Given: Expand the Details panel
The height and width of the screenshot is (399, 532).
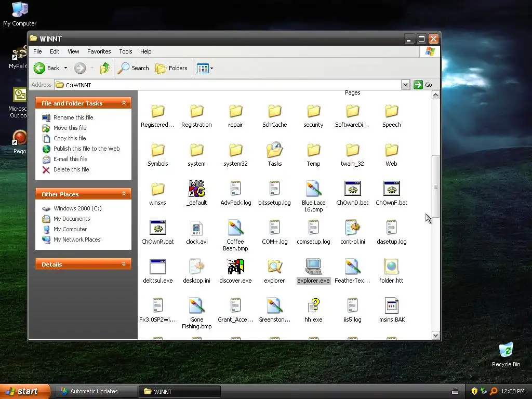Looking at the screenshot, I should coord(124,264).
